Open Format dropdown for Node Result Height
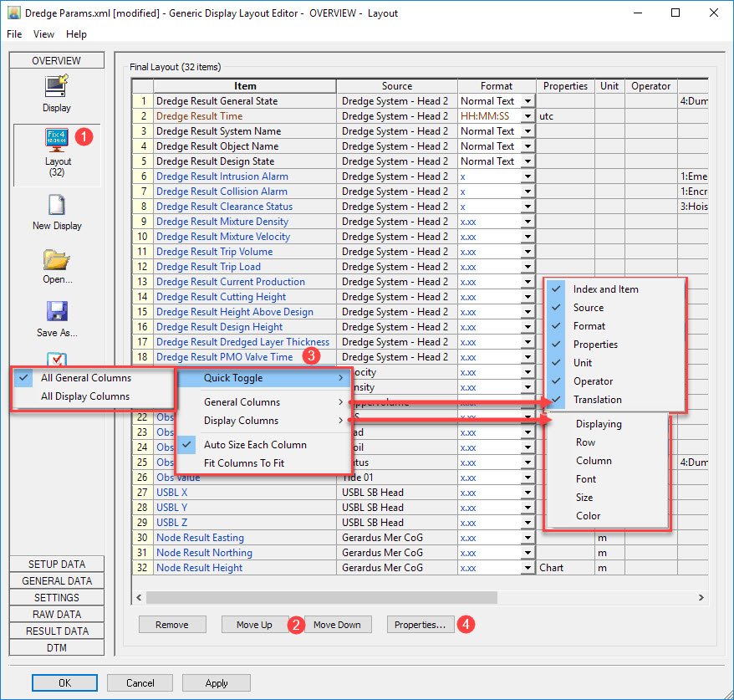734x700 pixels. 528,568
